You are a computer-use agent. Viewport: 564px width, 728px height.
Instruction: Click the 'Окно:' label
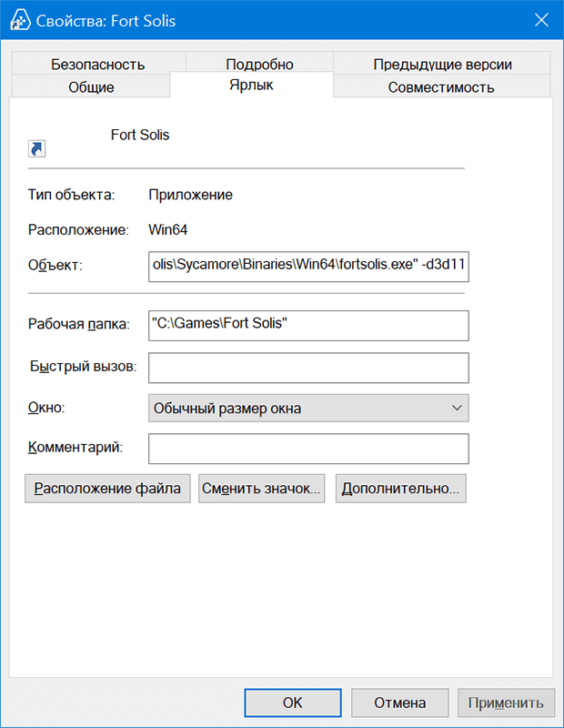click(46, 407)
